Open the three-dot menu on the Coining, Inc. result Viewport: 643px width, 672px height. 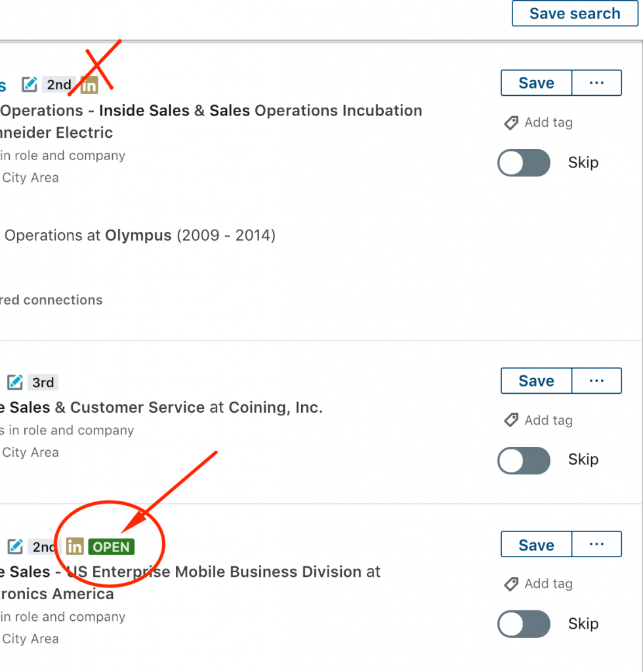click(x=596, y=381)
